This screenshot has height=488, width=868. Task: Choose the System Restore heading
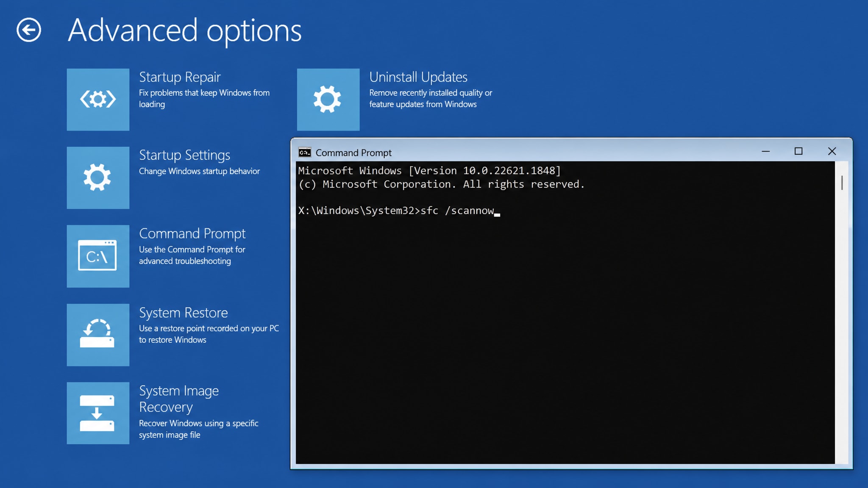pyautogui.click(x=183, y=313)
